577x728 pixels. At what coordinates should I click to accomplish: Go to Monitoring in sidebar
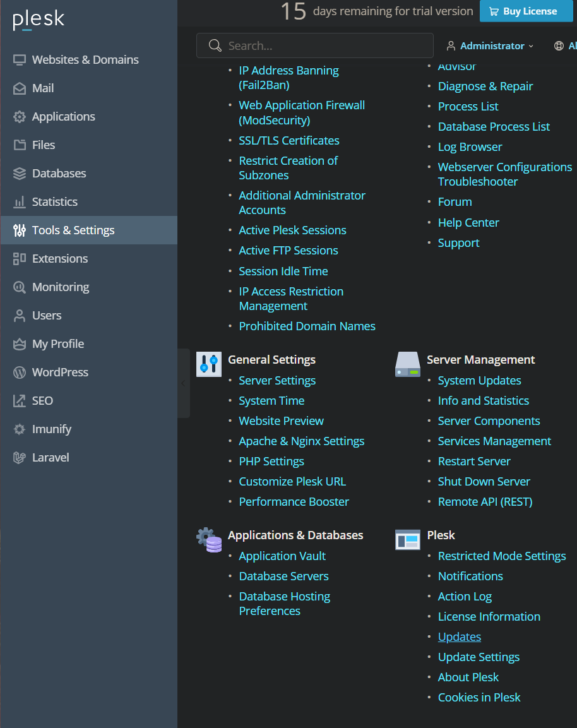(x=61, y=287)
